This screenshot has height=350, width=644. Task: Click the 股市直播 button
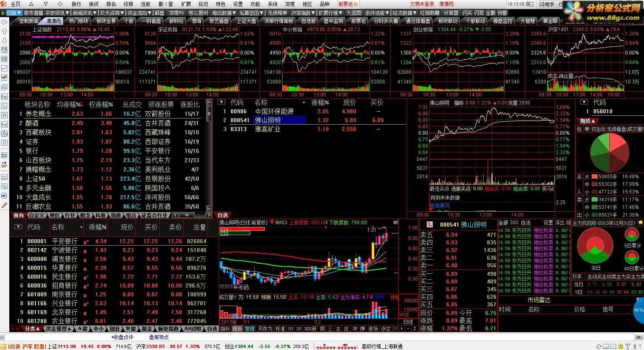pyautogui.click(x=33, y=13)
